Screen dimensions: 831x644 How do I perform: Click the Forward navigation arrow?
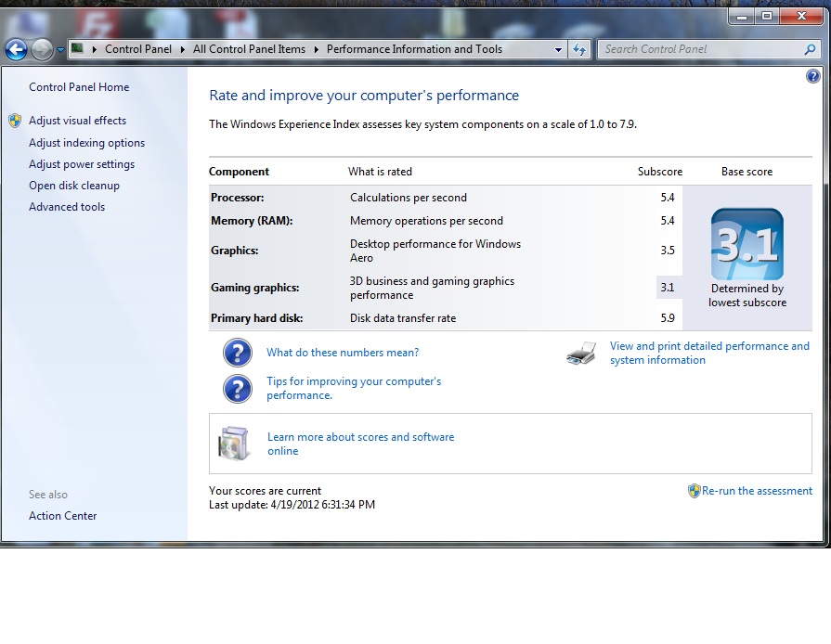pos(42,50)
